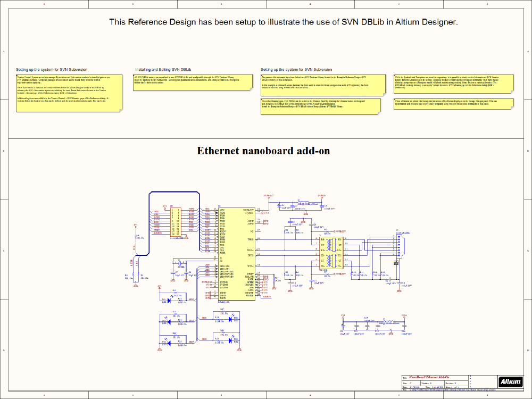Select the note starting "While the Symbols and Footprints"
Screen dimensions: 532x399
454,84
